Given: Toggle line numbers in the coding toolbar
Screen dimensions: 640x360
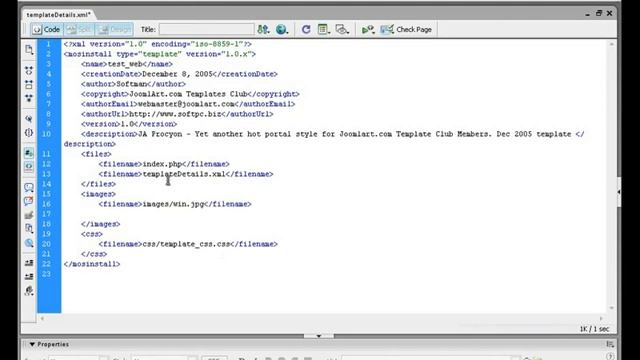Looking at the screenshot, I should coord(29,153).
